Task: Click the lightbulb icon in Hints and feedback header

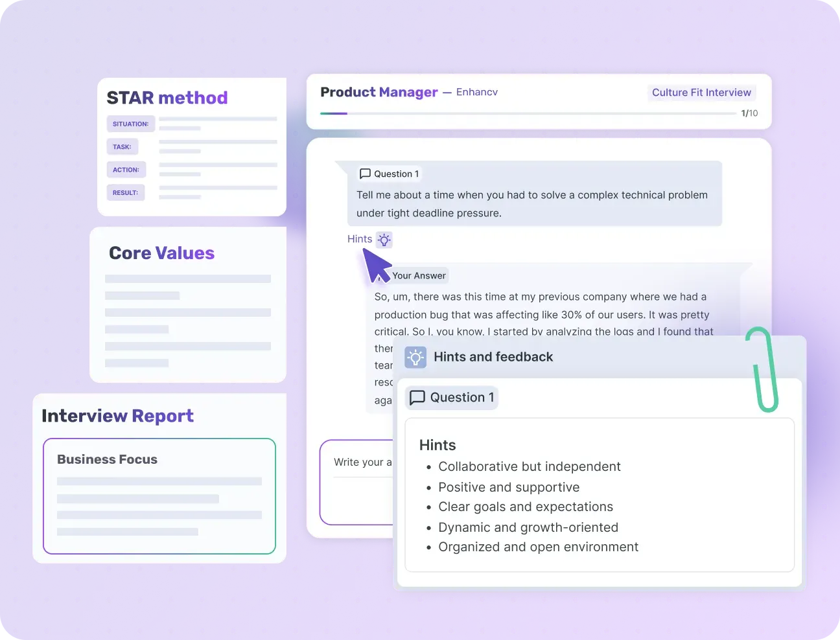Action: tap(415, 357)
